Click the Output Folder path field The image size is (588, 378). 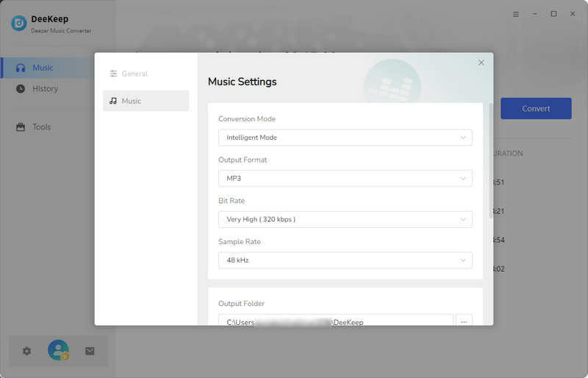(x=336, y=320)
